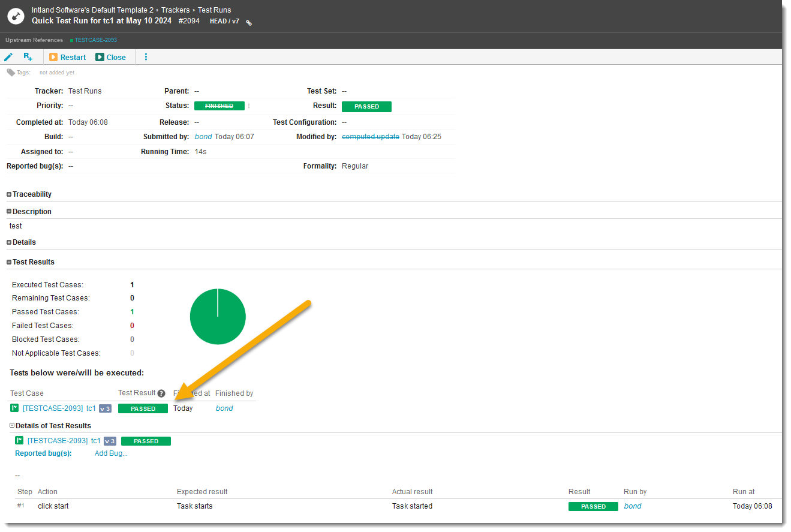Click the v3 version badge of tc1
This screenshot has width=791, height=532.
pyautogui.click(x=105, y=408)
